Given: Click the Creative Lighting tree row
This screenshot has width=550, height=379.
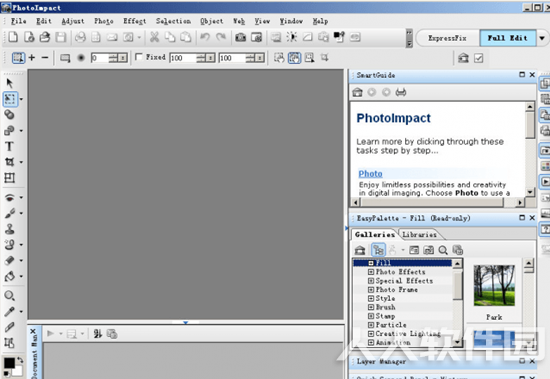Looking at the screenshot, I should click(408, 333).
